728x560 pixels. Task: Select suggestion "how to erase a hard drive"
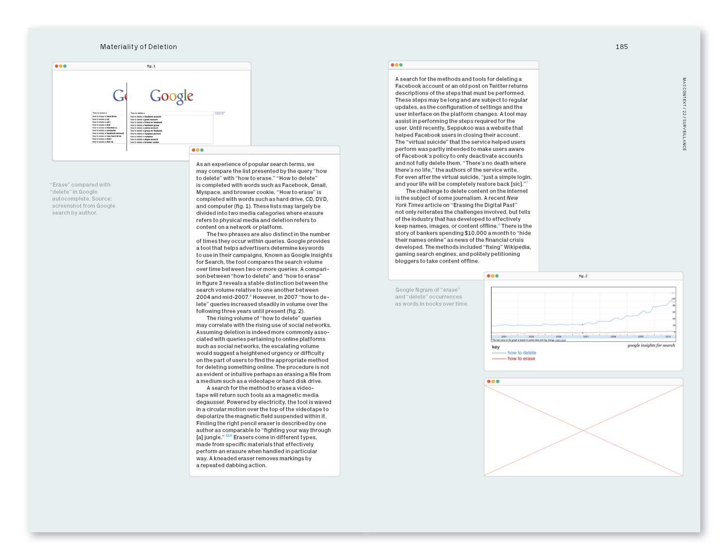click(x=105, y=116)
